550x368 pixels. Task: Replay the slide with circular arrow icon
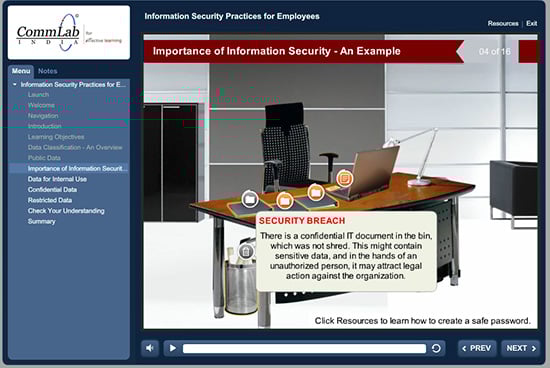[436, 348]
